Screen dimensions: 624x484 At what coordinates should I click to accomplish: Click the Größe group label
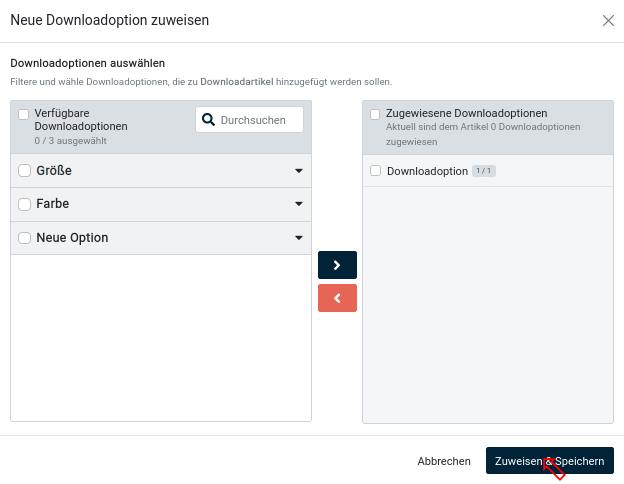pos(54,170)
